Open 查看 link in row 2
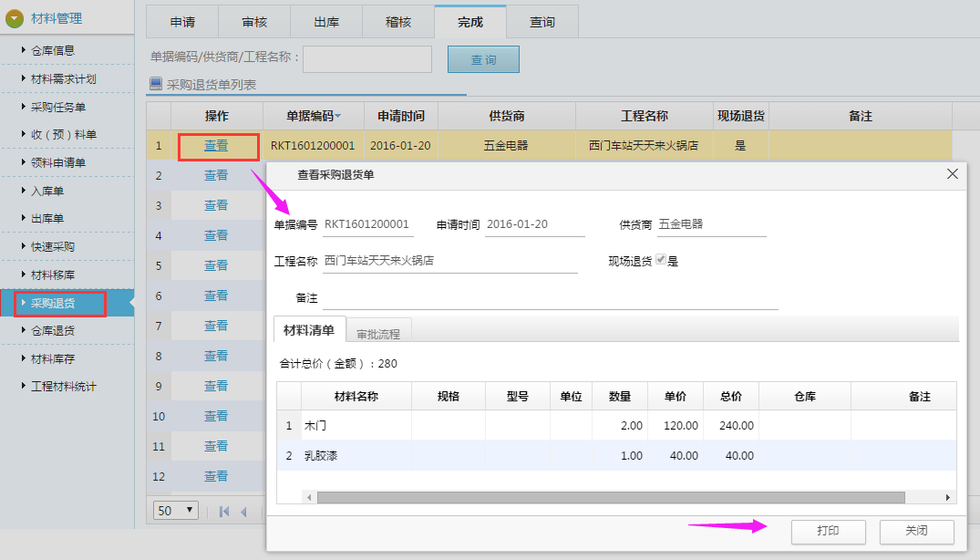This screenshot has height=560, width=980. pyautogui.click(x=216, y=175)
